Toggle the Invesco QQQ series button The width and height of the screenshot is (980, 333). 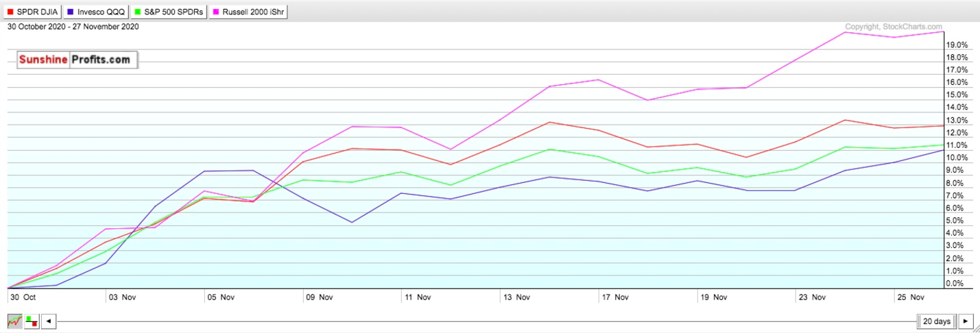click(x=96, y=12)
